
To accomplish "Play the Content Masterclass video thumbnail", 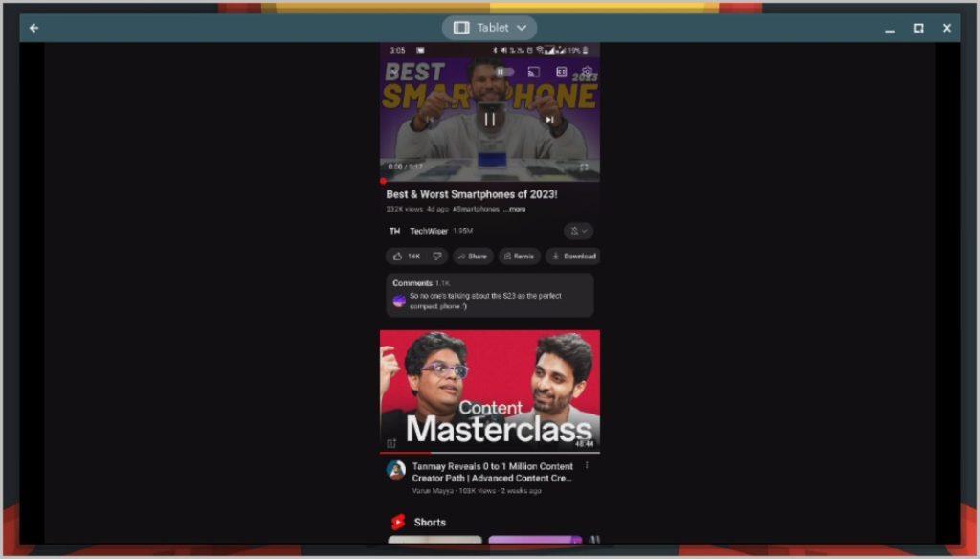I will point(490,391).
